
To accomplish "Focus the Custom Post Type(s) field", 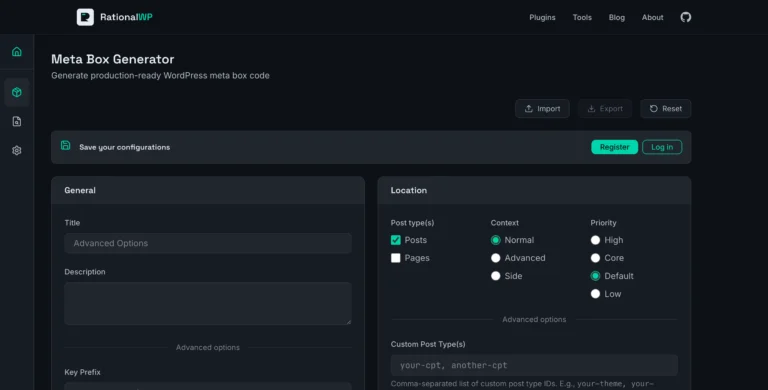I will tap(534, 366).
